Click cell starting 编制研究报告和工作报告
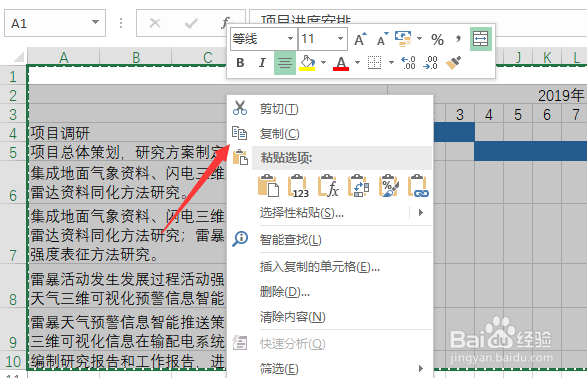The image size is (587, 378). click(x=127, y=360)
